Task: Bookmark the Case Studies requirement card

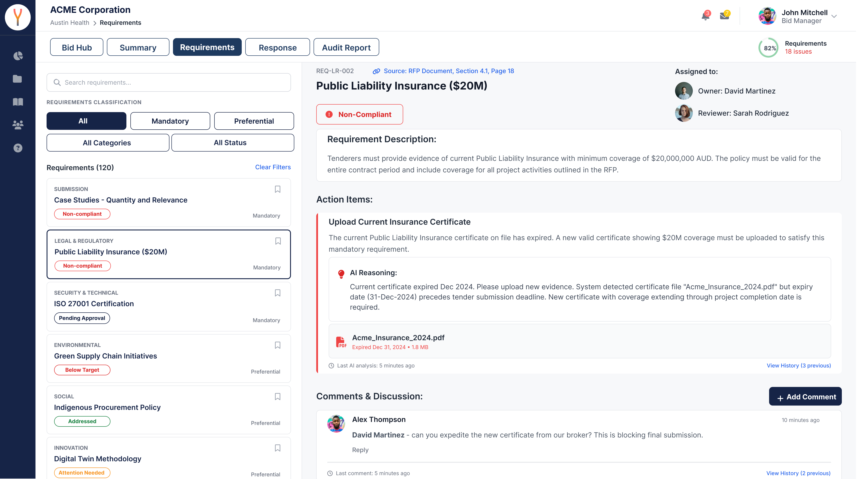Action: tap(277, 189)
